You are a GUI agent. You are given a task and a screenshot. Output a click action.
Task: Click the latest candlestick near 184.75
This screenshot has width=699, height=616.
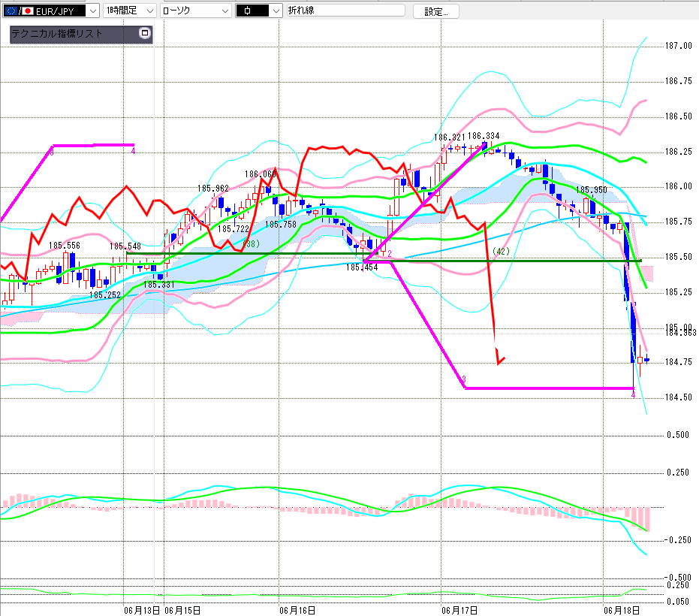[647, 360]
